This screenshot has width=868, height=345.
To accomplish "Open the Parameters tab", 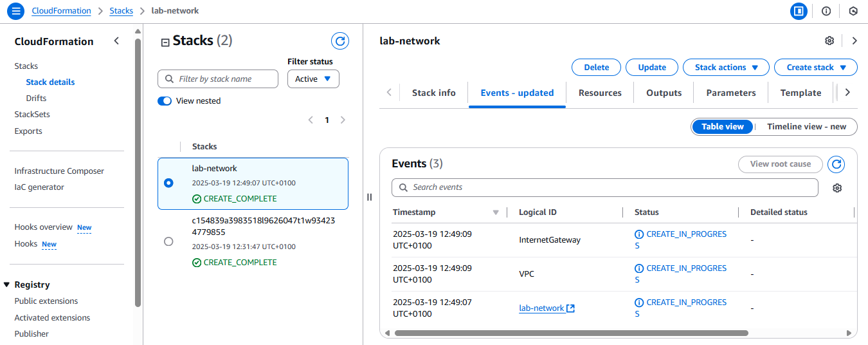I will pyautogui.click(x=731, y=93).
